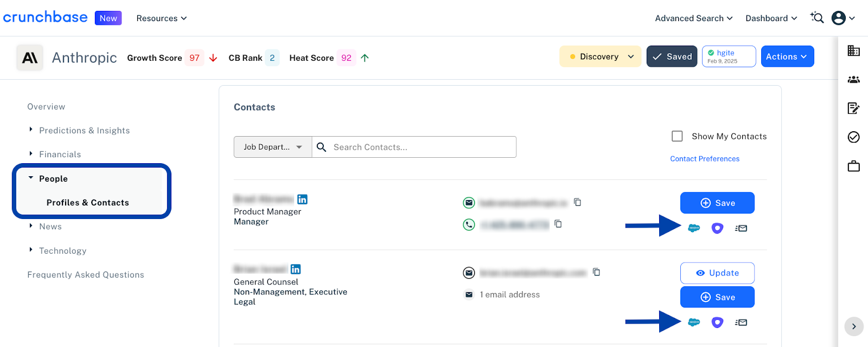The height and width of the screenshot is (347, 868).
Task: Open the briefcase sidebar icon
Action: click(853, 166)
